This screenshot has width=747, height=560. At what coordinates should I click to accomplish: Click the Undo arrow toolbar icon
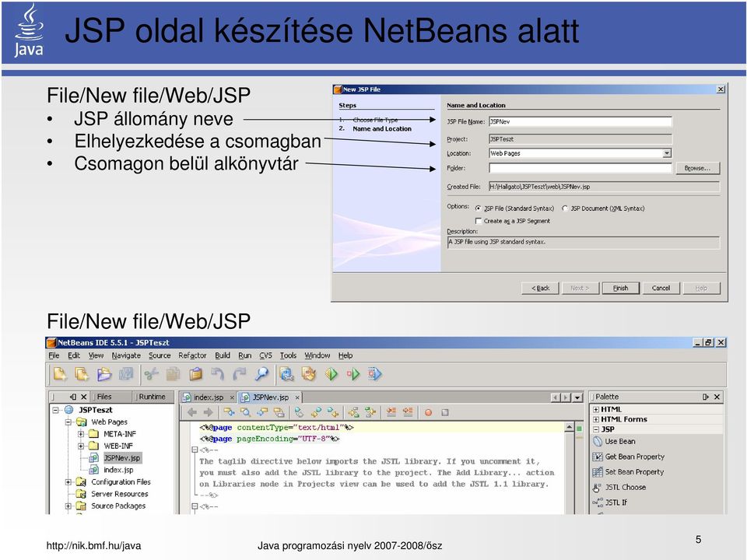(218, 374)
